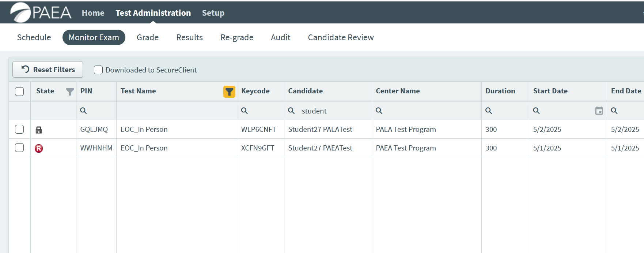The height and width of the screenshot is (253, 644).
Task: Switch to the Audit tab
Action: click(x=281, y=37)
